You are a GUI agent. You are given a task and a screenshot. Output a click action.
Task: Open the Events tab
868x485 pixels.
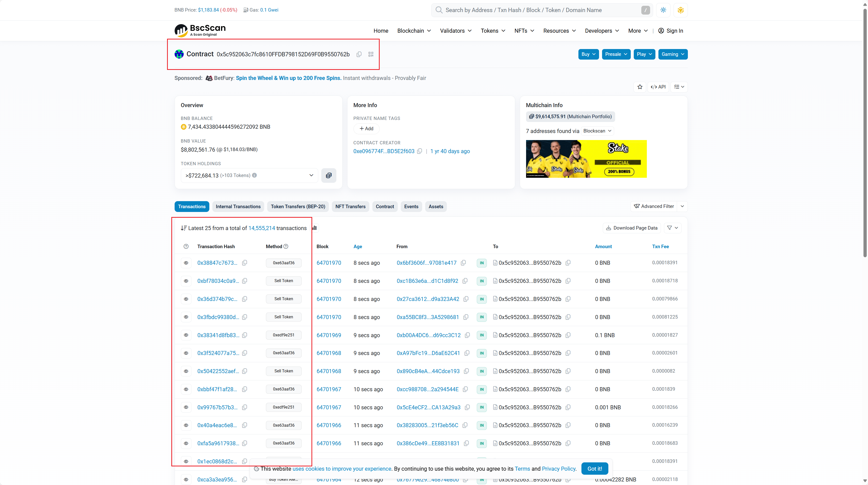tap(411, 206)
